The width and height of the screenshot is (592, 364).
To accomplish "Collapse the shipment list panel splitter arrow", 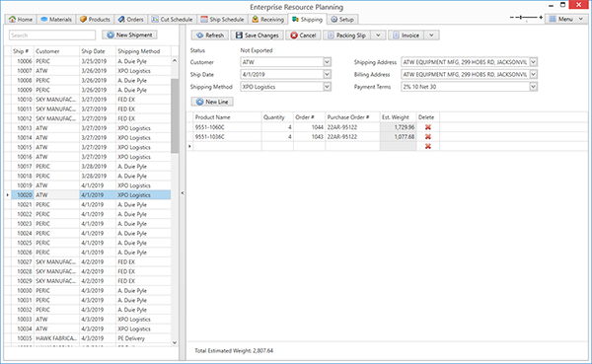I will [x=183, y=193].
